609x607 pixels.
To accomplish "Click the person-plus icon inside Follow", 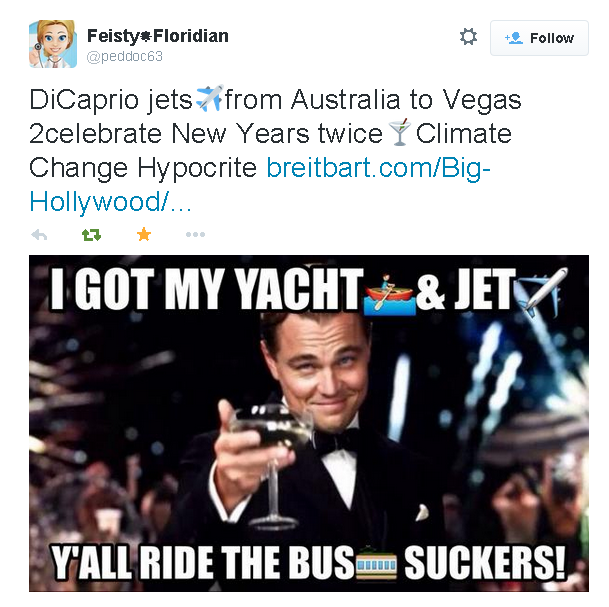I will coord(514,38).
